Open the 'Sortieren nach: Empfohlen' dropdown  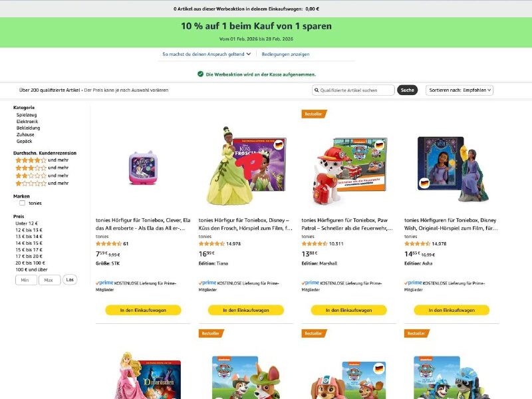point(460,90)
